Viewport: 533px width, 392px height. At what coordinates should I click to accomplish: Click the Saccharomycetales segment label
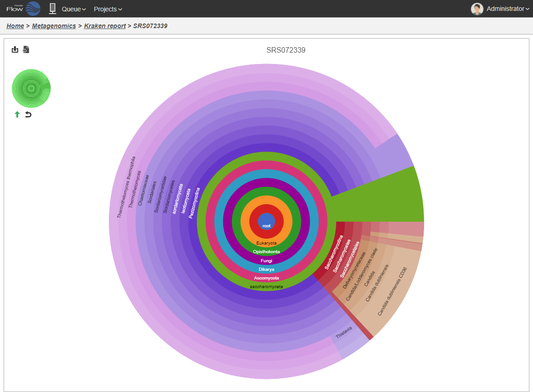point(350,259)
